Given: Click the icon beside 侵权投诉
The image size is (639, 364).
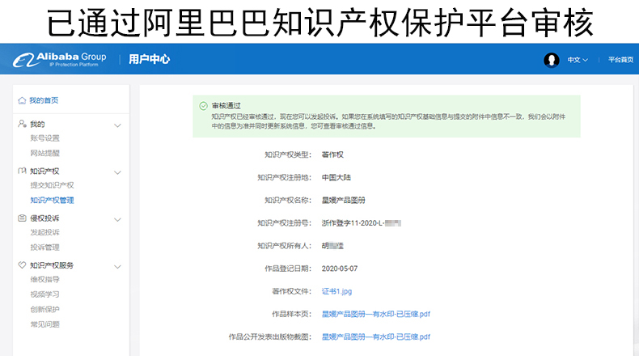Looking at the screenshot, I should [22, 218].
